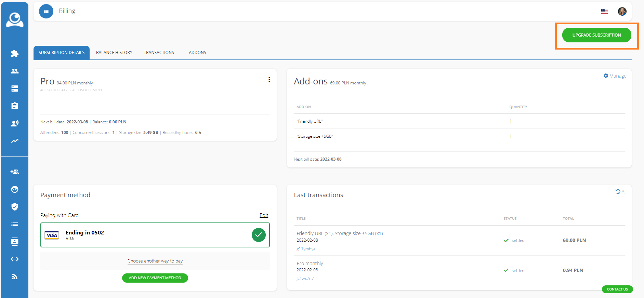Image resolution: width=644 pixels, height=298 pixels.
Task: Open the trending chart statistics icon
Action: (15, 141)
